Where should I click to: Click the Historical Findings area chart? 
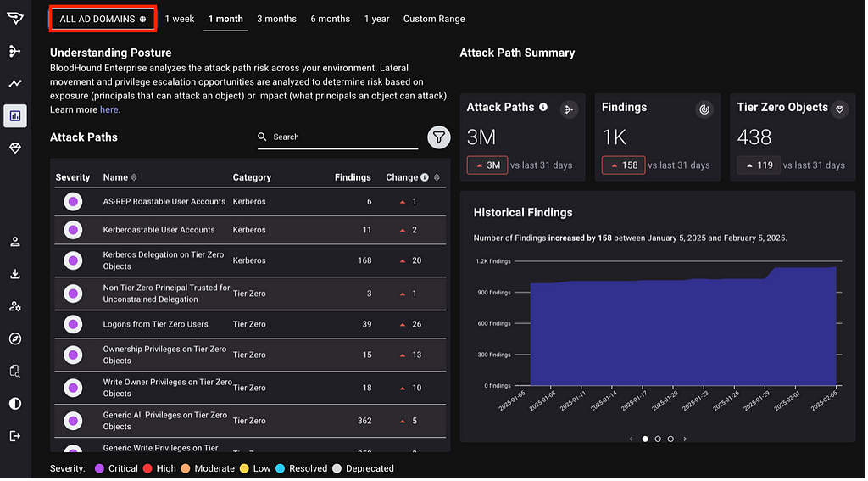coord(683,327)
